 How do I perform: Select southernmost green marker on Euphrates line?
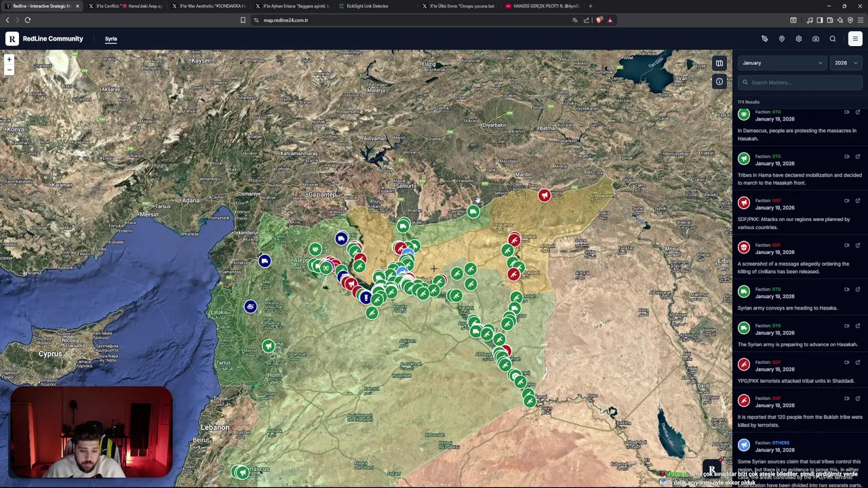click(x=530, y=401)
